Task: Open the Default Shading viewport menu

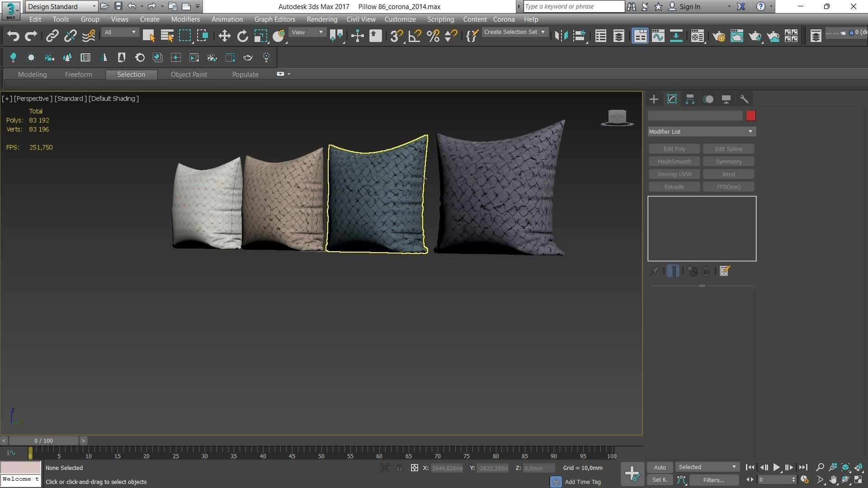Action: pyautogui.click(x=113, y=99)
